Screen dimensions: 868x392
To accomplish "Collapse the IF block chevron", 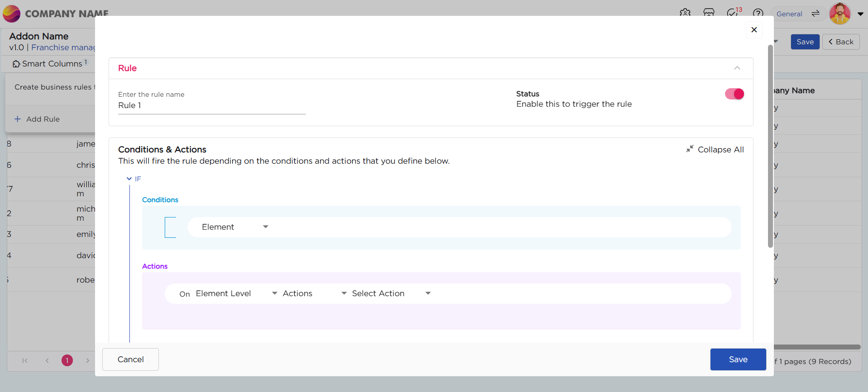I will click(x=129, y=179).
